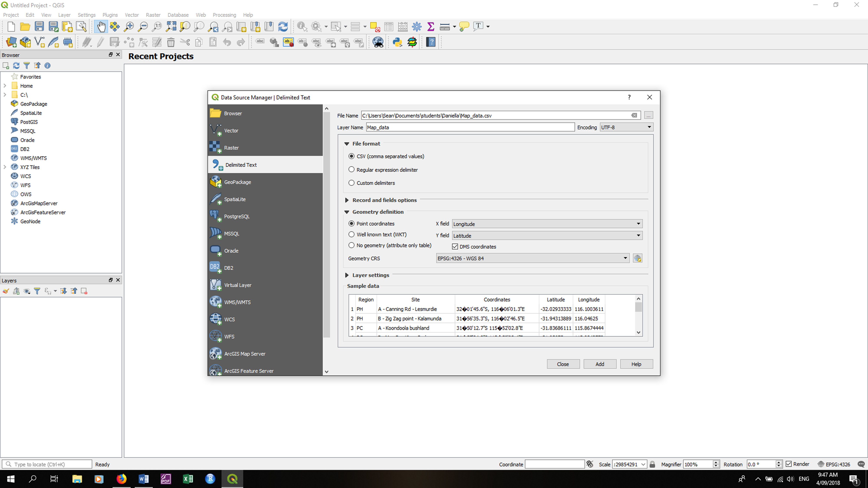Toggle the Render checkbox in status bar

click(789, 464)
